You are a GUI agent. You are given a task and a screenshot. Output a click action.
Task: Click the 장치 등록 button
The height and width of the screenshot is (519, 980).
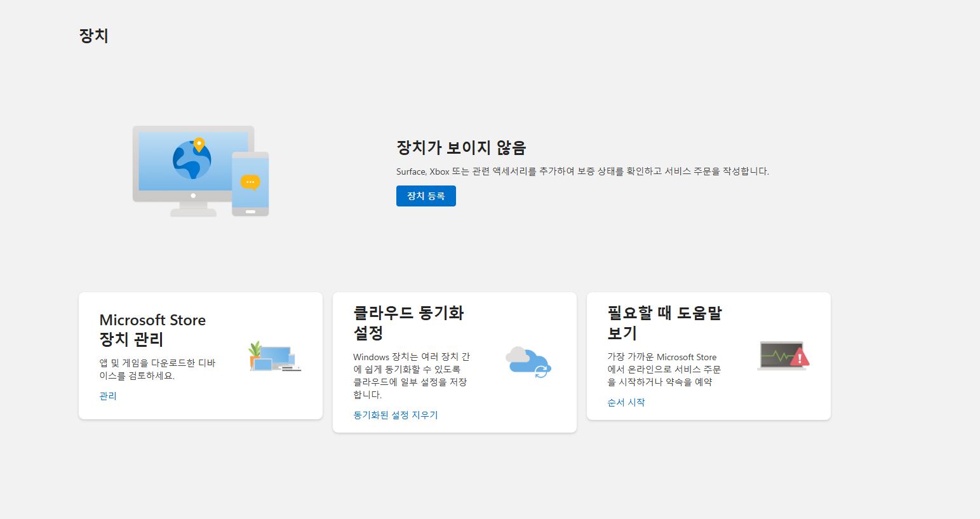426,196
